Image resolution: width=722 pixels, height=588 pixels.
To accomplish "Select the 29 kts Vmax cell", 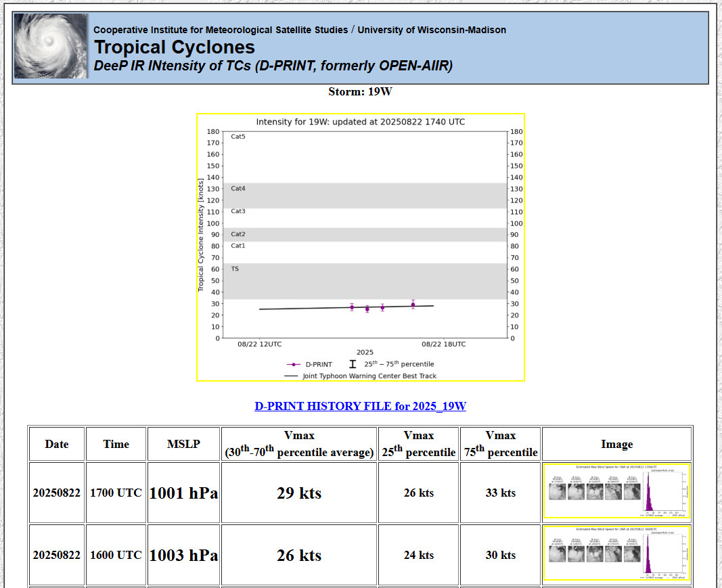I will coord(298,493).
